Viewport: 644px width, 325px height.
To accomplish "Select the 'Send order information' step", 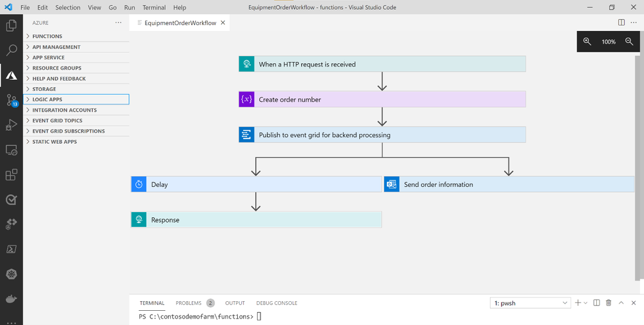I will 509,184.
